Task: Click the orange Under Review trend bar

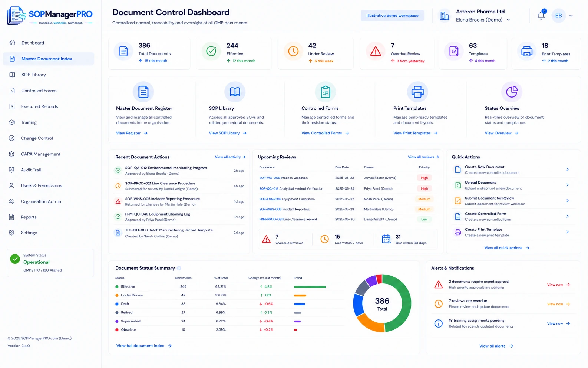Action: [300, 296]
